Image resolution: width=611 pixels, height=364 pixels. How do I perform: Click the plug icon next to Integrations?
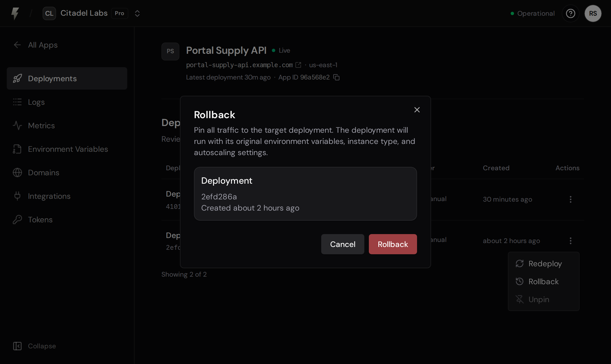(17, 196)
